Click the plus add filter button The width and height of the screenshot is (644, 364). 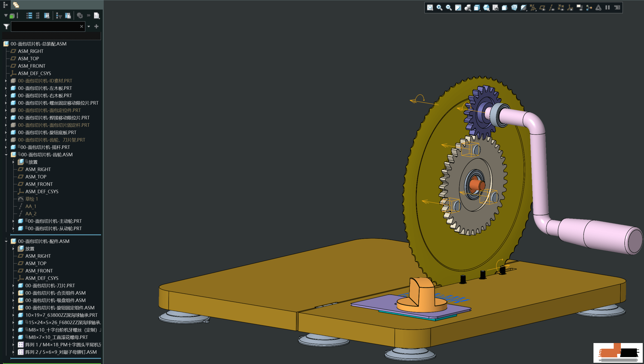(x=97, y=26)
